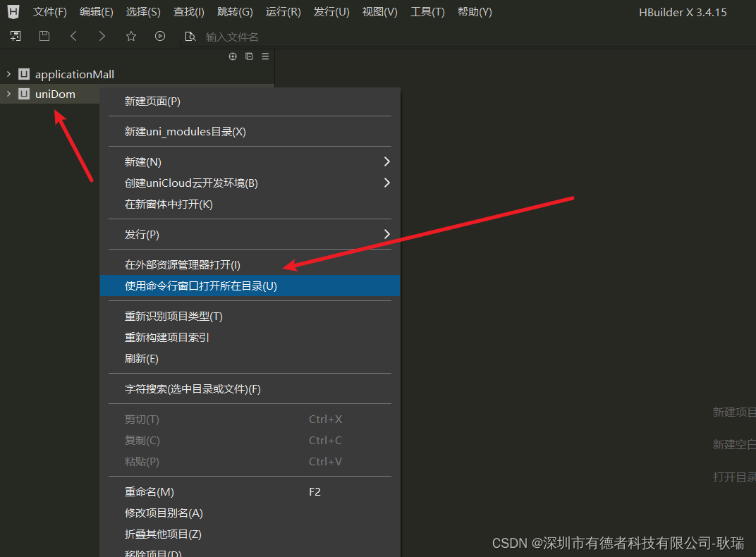Screen dimensions: 756x557
Task: Choose 粘贴(P) menu entry
Action: click(x=250, y=462)
